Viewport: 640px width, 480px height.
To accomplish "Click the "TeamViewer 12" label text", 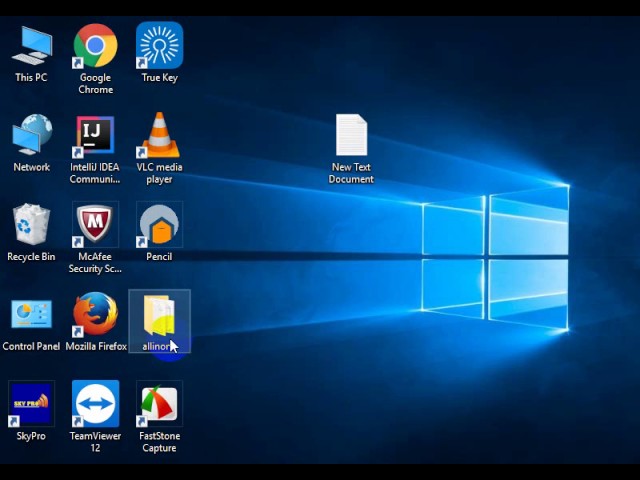I will coord(95,442).
